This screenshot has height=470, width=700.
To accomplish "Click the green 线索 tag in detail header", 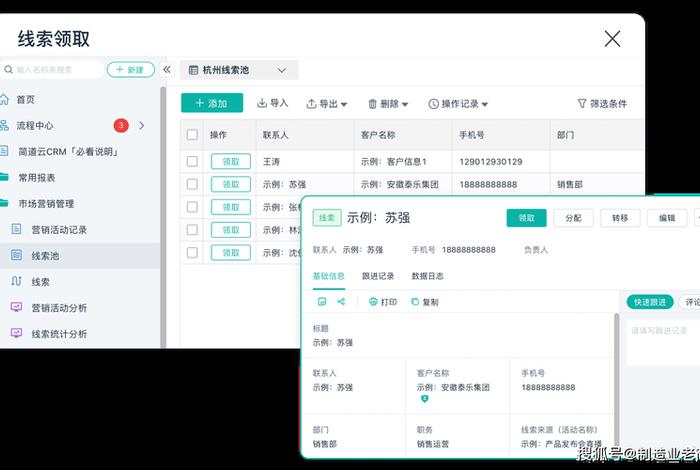I will click(x=327, y=218).
